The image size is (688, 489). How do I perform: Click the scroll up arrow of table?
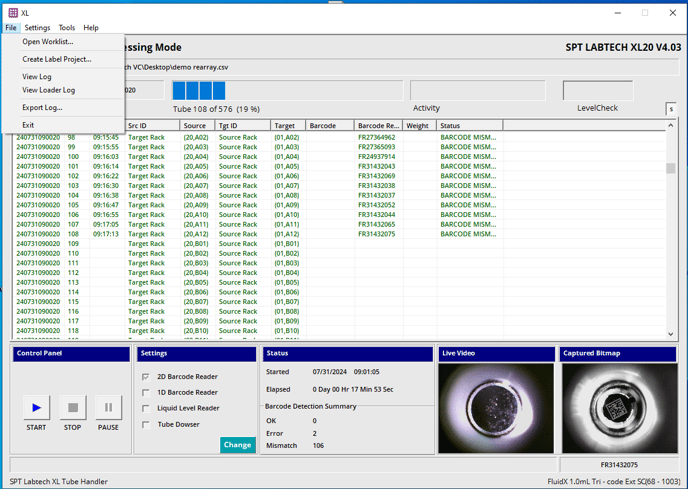click(x=670, y=126)
